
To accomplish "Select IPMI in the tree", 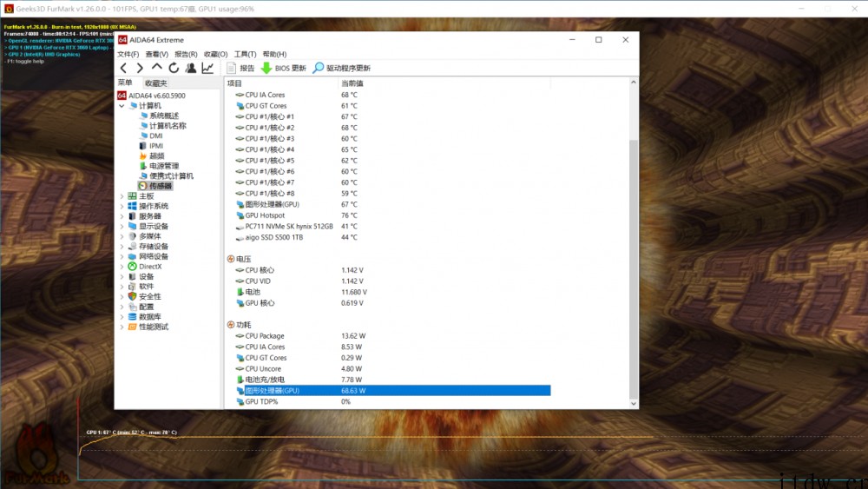I will (x=151, y=146).
